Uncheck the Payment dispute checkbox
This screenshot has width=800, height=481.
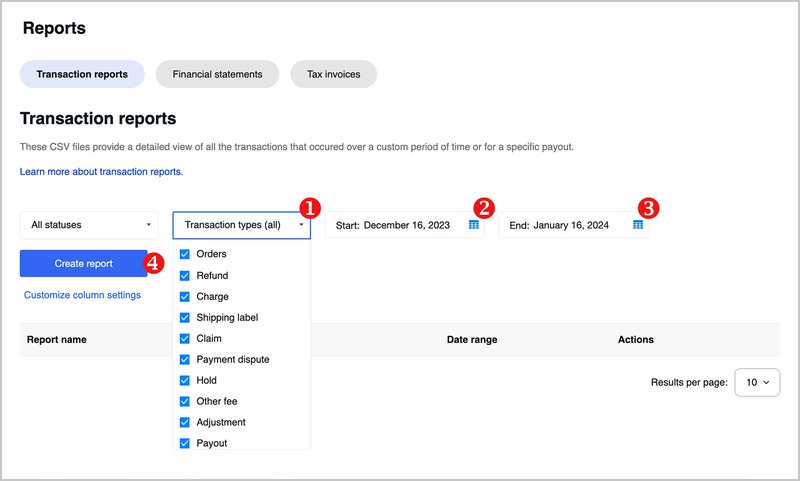(x=185, y=360)
